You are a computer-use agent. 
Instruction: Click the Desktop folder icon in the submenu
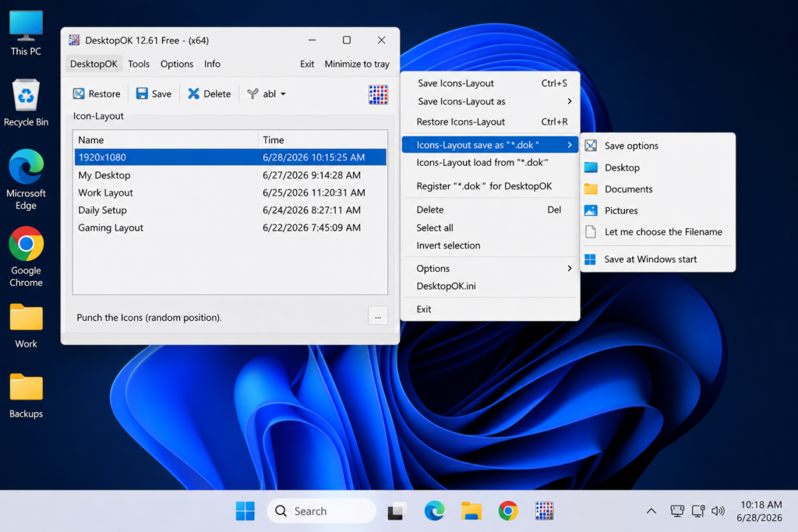click(x=591, y=167)
